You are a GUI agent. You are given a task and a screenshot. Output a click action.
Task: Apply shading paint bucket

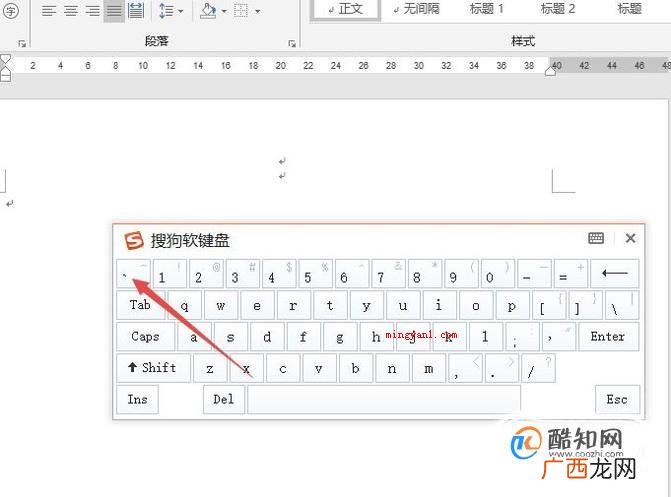(x=208, y=11)
